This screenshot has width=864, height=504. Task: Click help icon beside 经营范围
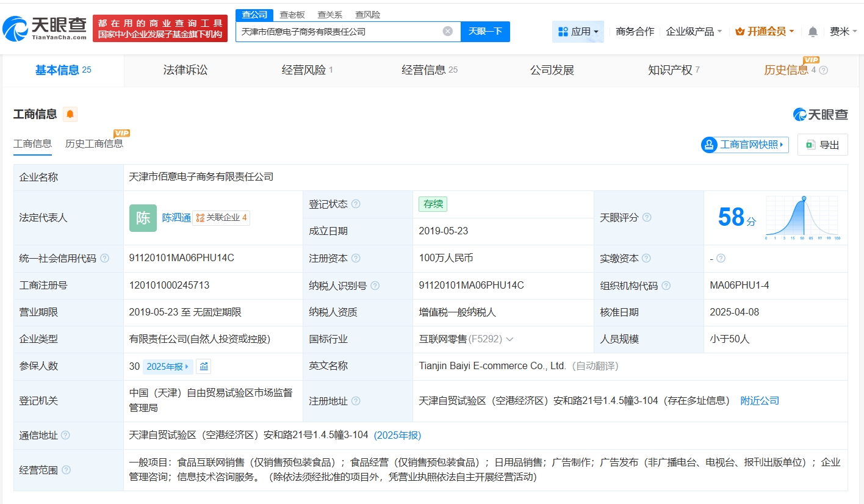coord(65,470)
